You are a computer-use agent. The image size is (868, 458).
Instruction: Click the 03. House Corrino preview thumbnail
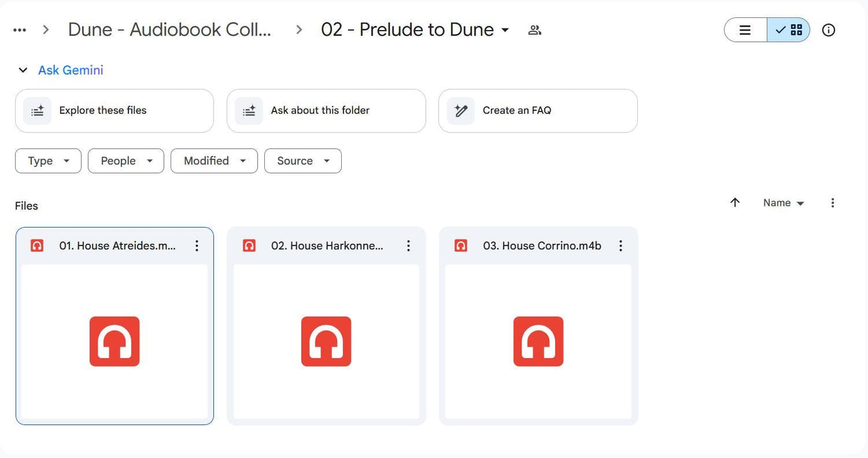(x=538, y=342)
